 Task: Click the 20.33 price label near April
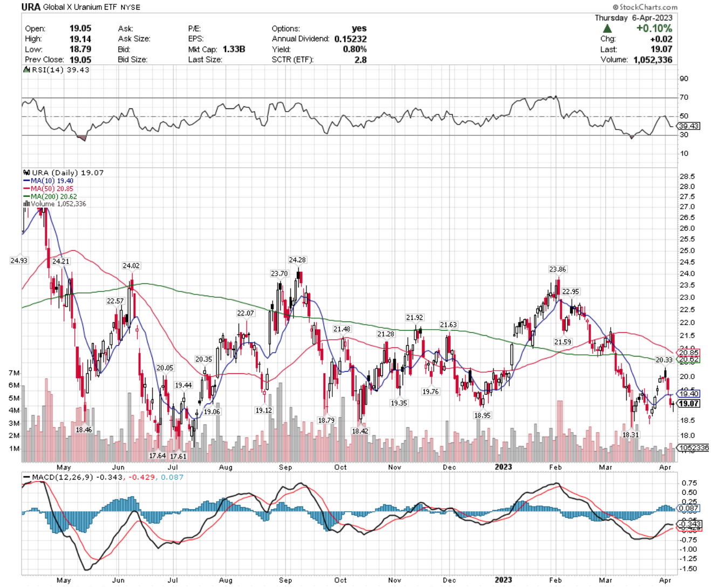pyautogui.click(x=664, y=360)
